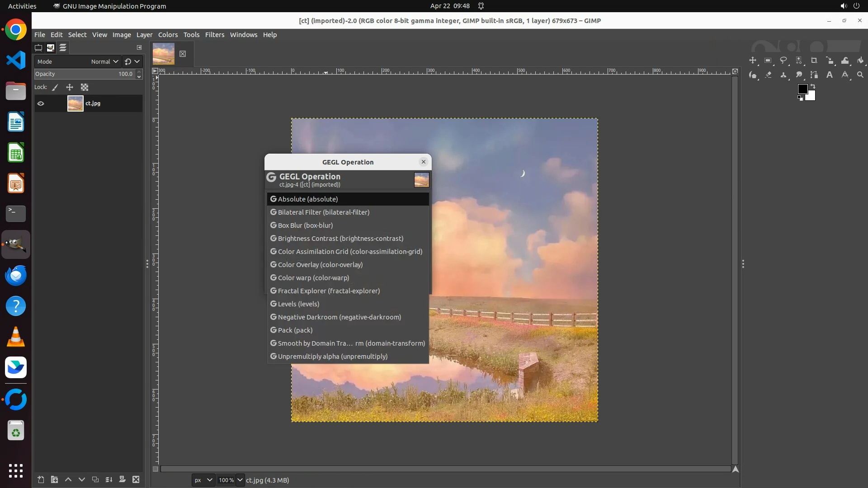Open the Filters menu
The height and width of the screenshot is (488, 868).
[x=214, y=35]
